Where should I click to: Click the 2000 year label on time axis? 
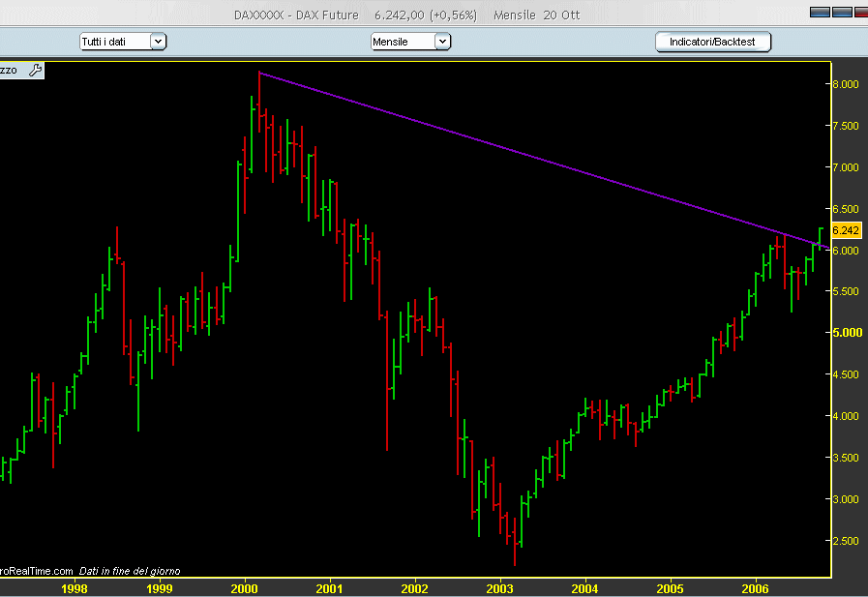(x=246, y=587)
